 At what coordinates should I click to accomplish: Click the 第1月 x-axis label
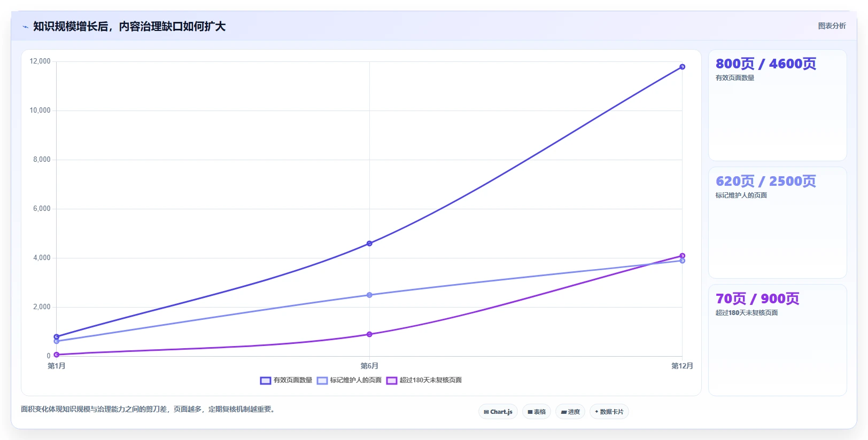(57, 366)
